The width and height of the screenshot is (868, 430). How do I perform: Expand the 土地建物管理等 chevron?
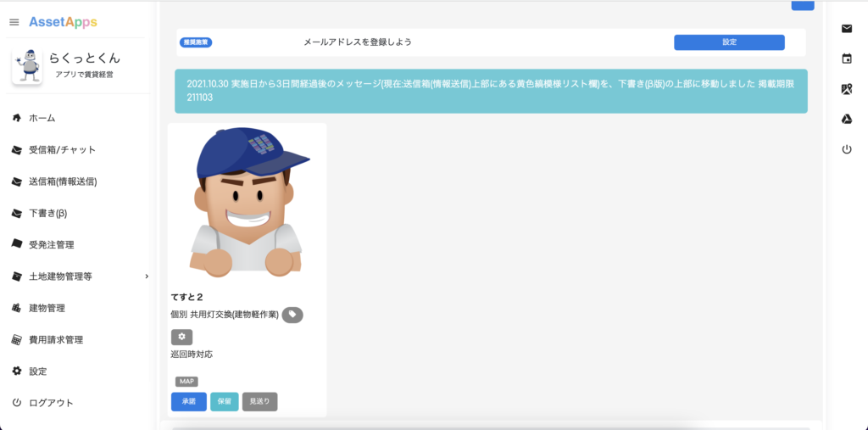point(147,276)
